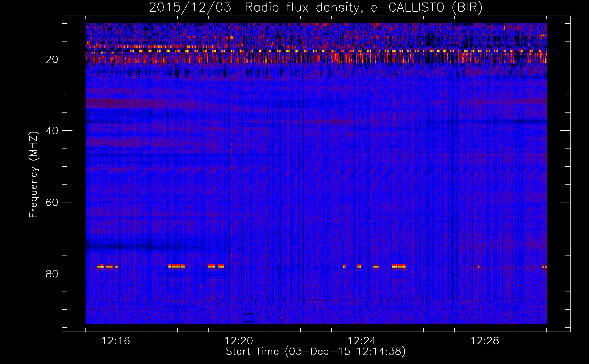
Task: Select the 40 MHz tick label
Action: (52, 131)
